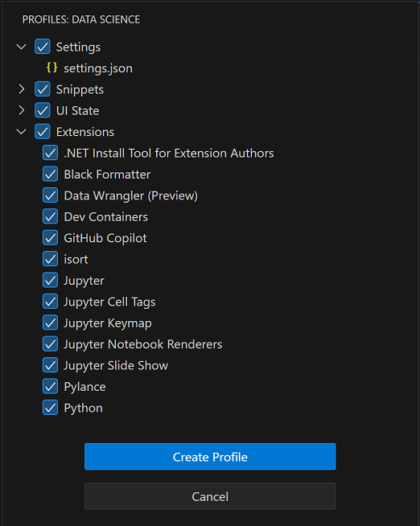Toggle the Dev Containers checkbox

coord(51,216)
